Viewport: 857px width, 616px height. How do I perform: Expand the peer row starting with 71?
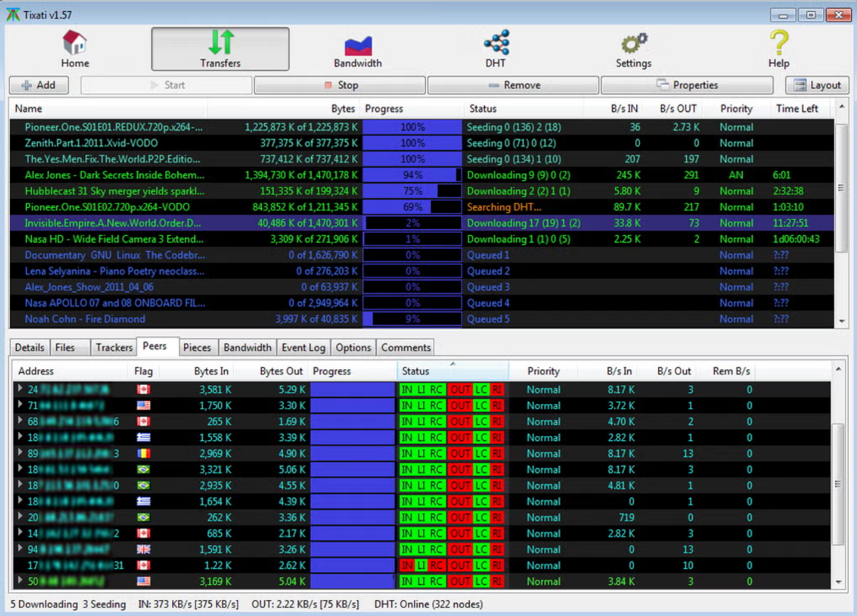[20, 405]
